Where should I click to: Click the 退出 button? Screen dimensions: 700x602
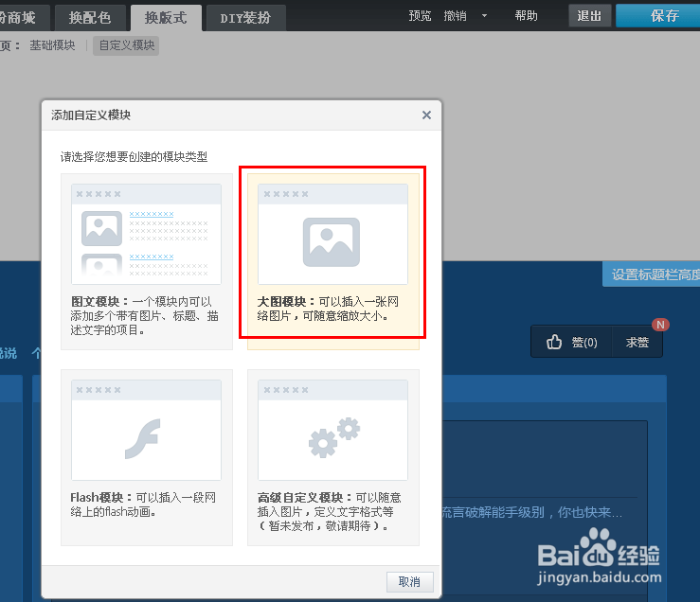click(x=590, y=16)
